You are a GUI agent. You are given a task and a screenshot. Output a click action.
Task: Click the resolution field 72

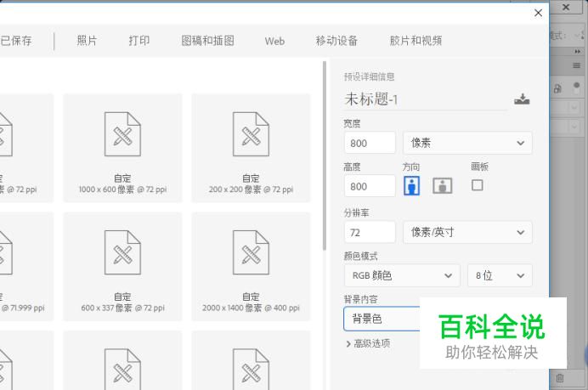(370, 232)
